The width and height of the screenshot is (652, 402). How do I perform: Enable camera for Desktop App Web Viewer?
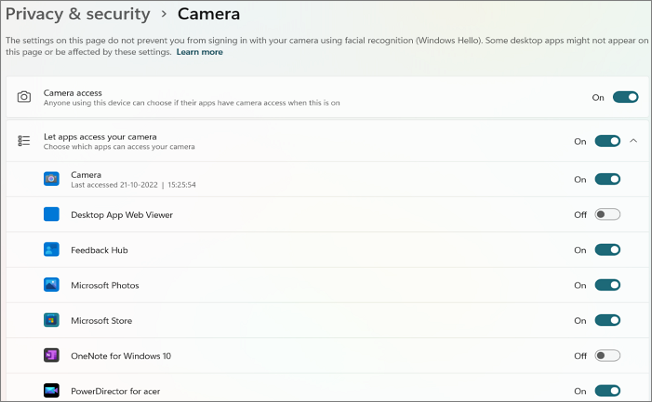(607, 214)
